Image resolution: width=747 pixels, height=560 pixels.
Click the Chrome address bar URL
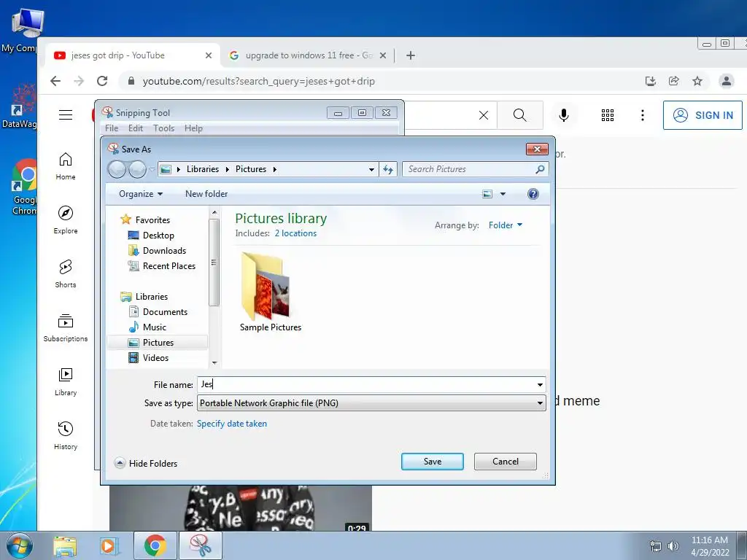click(259, 82)
